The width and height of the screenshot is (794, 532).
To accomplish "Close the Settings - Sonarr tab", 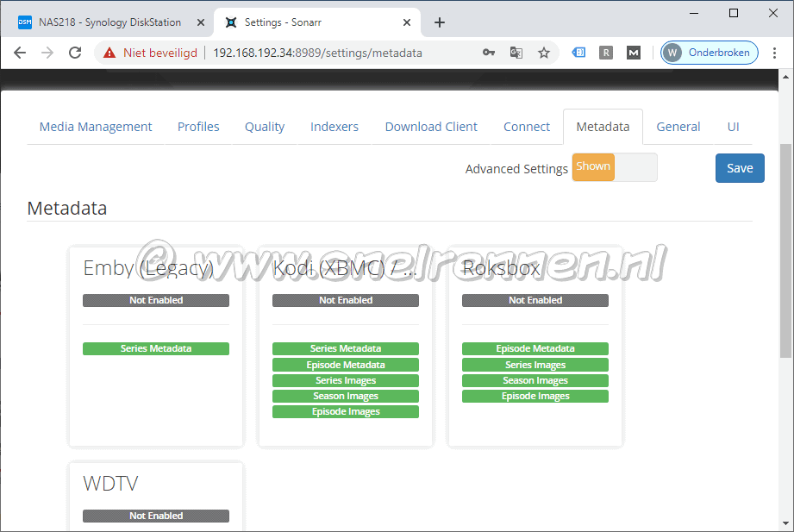I will tap(407, 22).
